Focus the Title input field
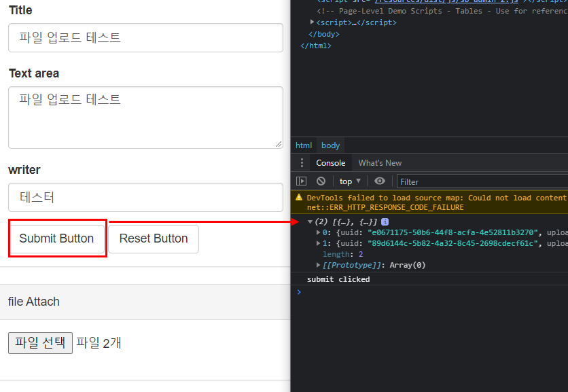568x392 pixels. [145, 37]
